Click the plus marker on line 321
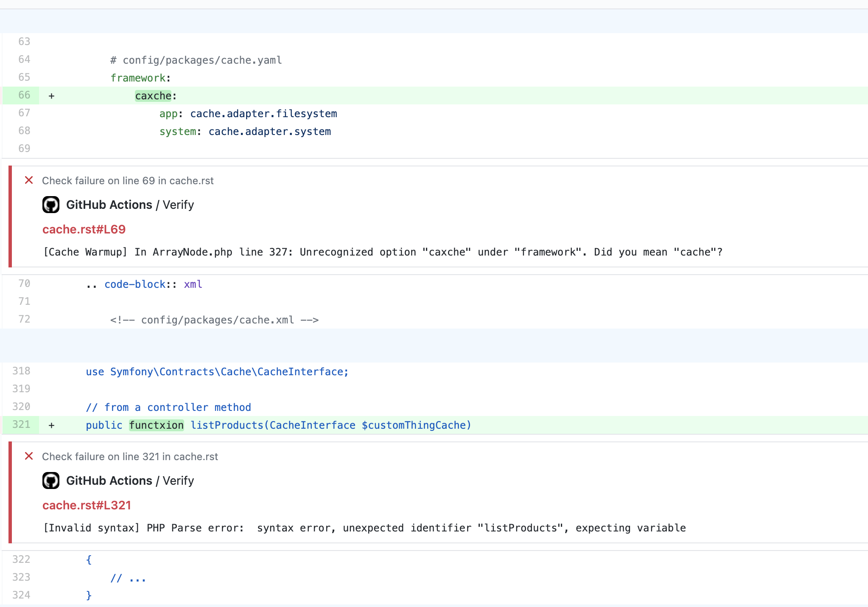868x607 pixels. [51, 425]
